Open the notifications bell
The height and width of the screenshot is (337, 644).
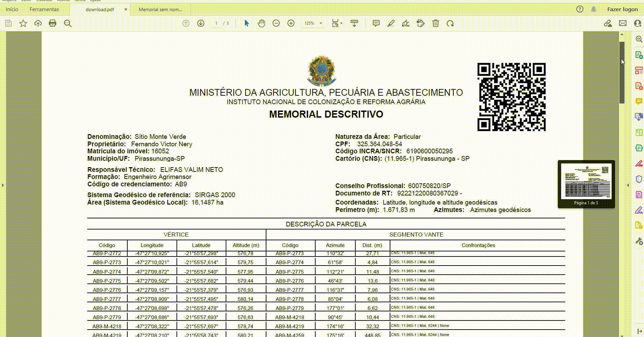(x=594, y=9)
